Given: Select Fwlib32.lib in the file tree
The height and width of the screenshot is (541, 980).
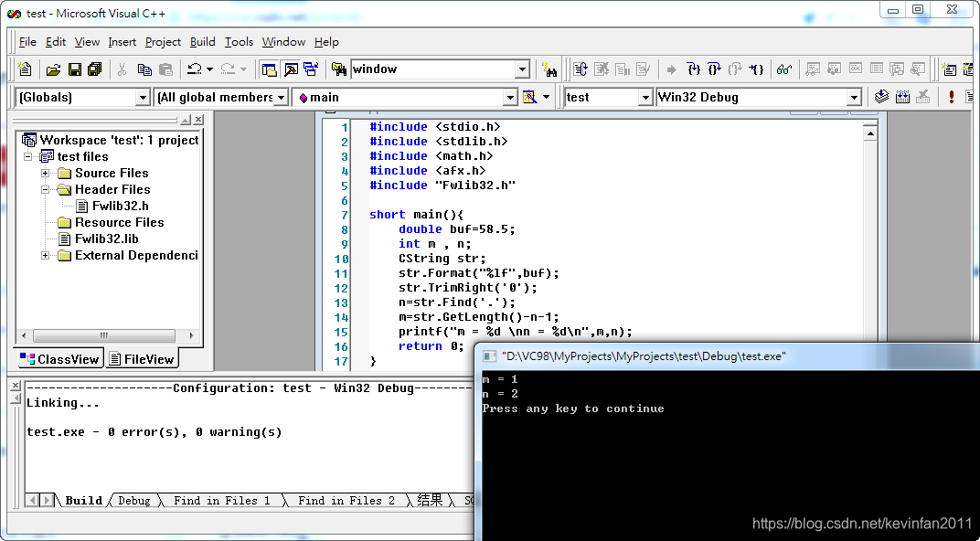Looking at the screenshot, I should click(98, 239).
